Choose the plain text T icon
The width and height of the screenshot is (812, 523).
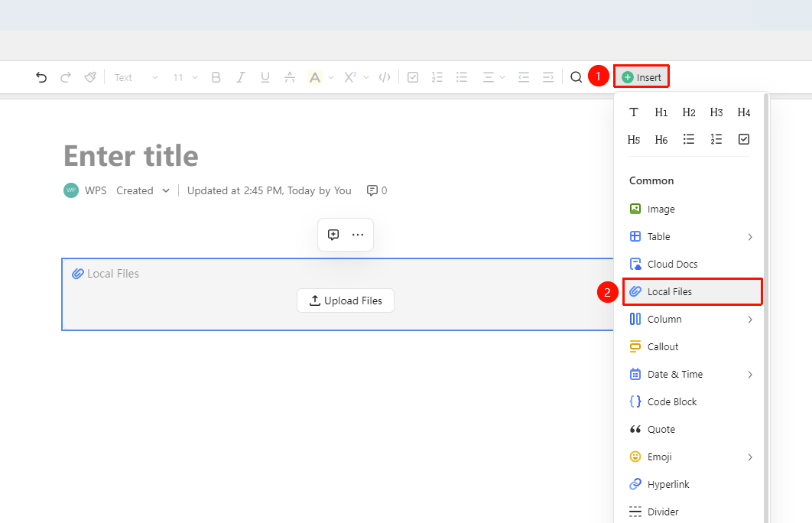click(x=634, y=112)
